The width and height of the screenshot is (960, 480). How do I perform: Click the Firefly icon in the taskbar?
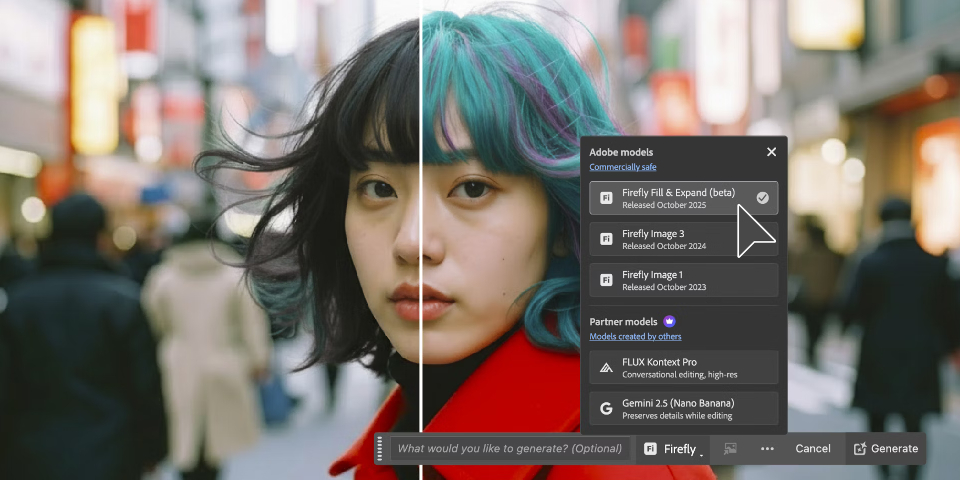pyautogui.click(x=651, y=449)
